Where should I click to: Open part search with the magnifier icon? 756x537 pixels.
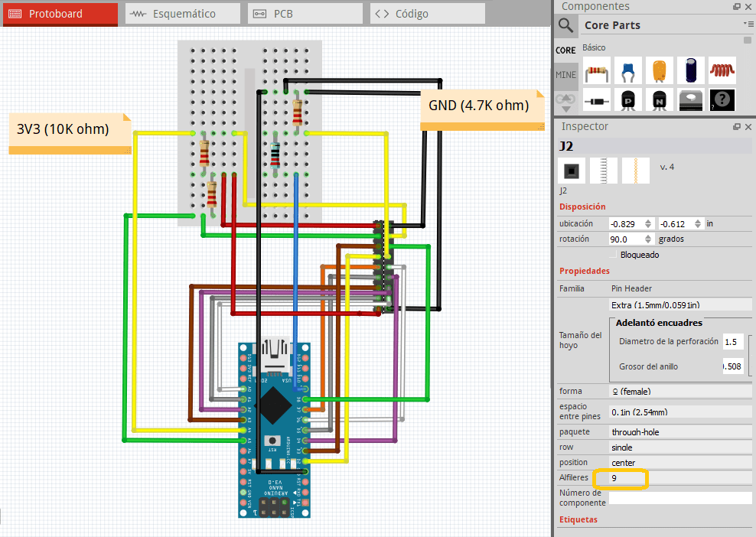pos(565,25)
